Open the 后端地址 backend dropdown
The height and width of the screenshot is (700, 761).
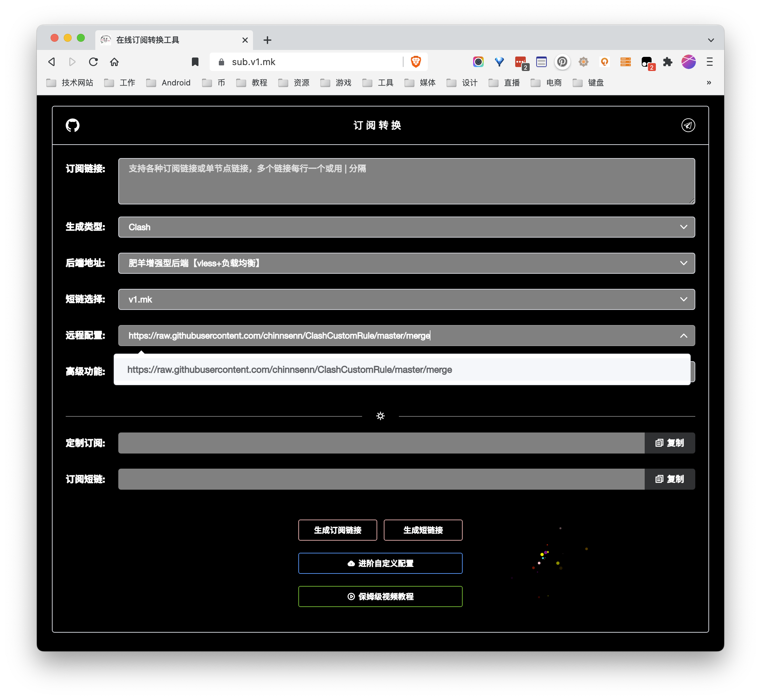point(406,263)
